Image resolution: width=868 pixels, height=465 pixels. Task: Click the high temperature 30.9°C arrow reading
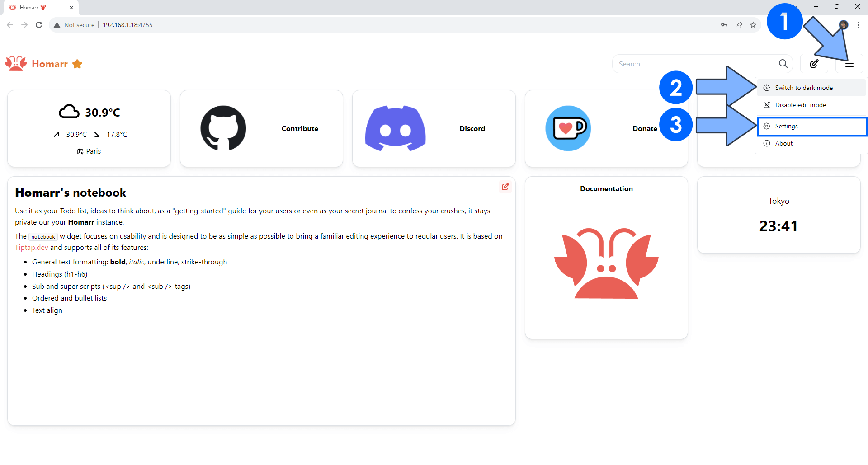coord(70,135)
